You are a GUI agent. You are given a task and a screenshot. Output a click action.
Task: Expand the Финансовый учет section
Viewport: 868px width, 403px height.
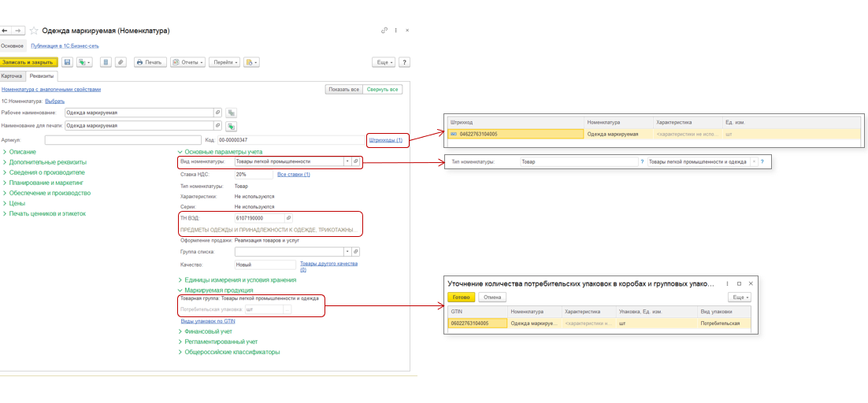tap(209, 332)
